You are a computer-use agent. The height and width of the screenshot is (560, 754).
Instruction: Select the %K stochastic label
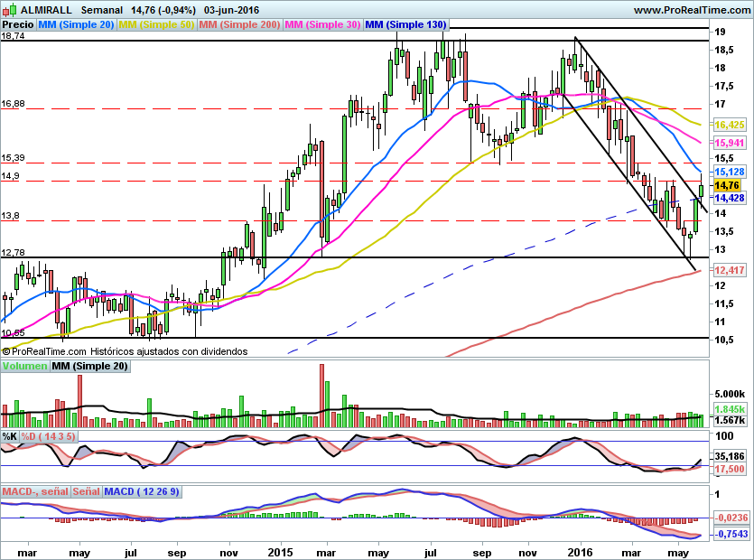(10, 436)
